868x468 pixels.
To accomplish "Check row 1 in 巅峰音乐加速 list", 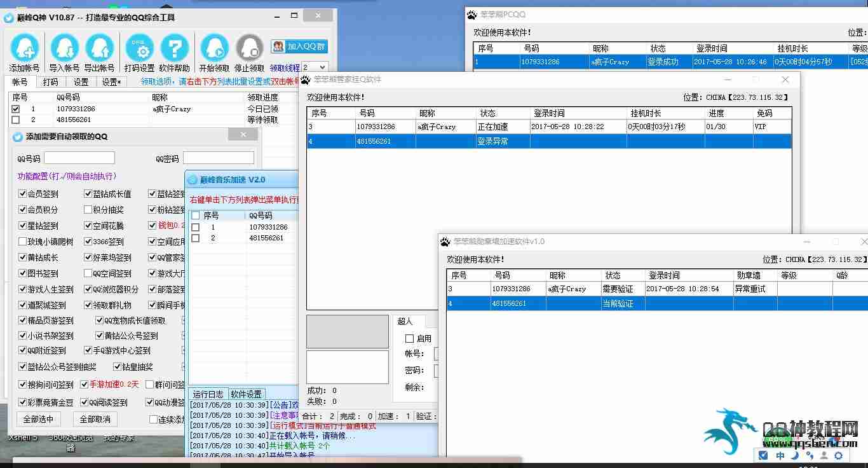I will [196, 227].
